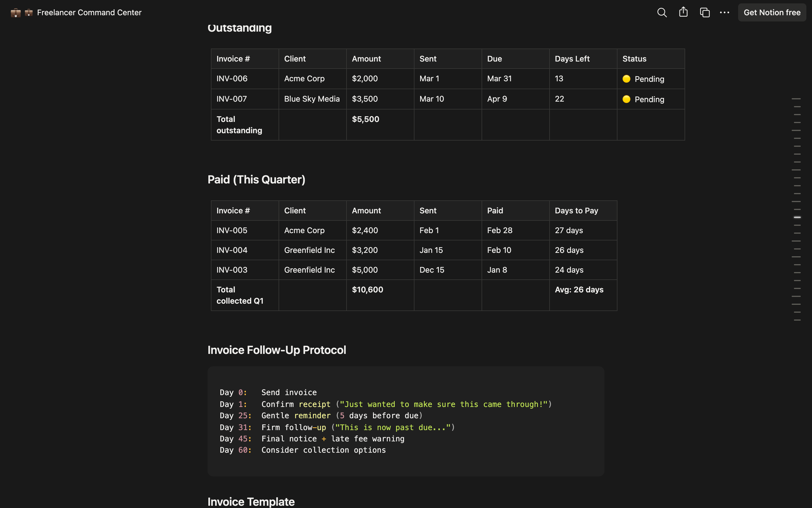This screenshot has height=508, width=812.
Task: Click the Day 0 Send invoice line
Action: coord(268,392)
